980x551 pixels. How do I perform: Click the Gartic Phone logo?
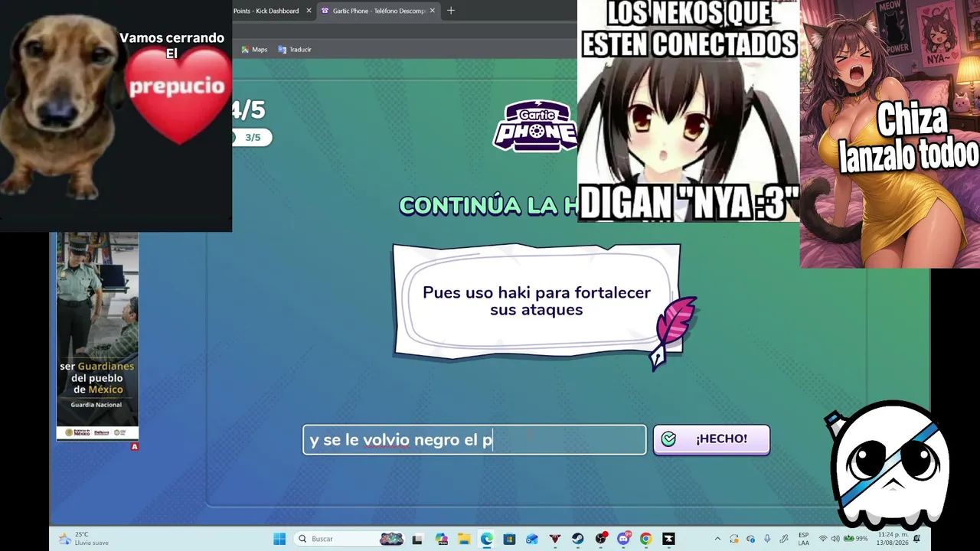(x=535, y=126)
